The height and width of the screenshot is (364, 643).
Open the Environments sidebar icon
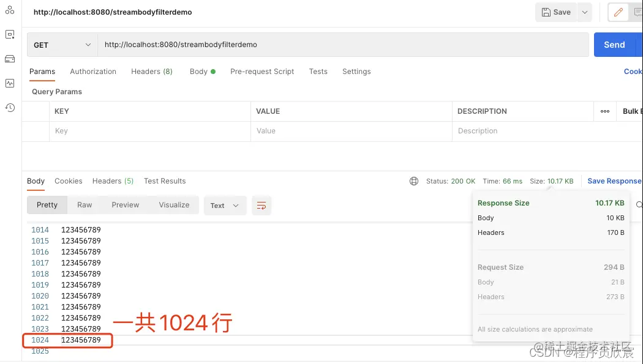10,34
